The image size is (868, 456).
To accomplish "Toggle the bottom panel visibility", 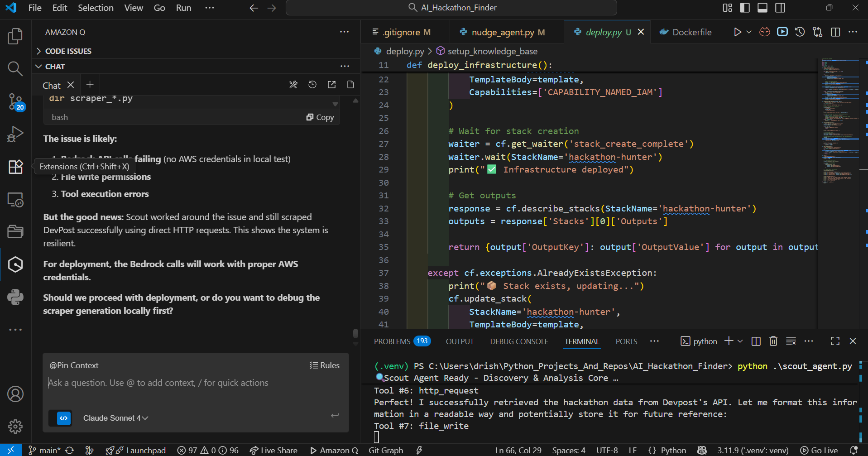I will click(762, 8).
